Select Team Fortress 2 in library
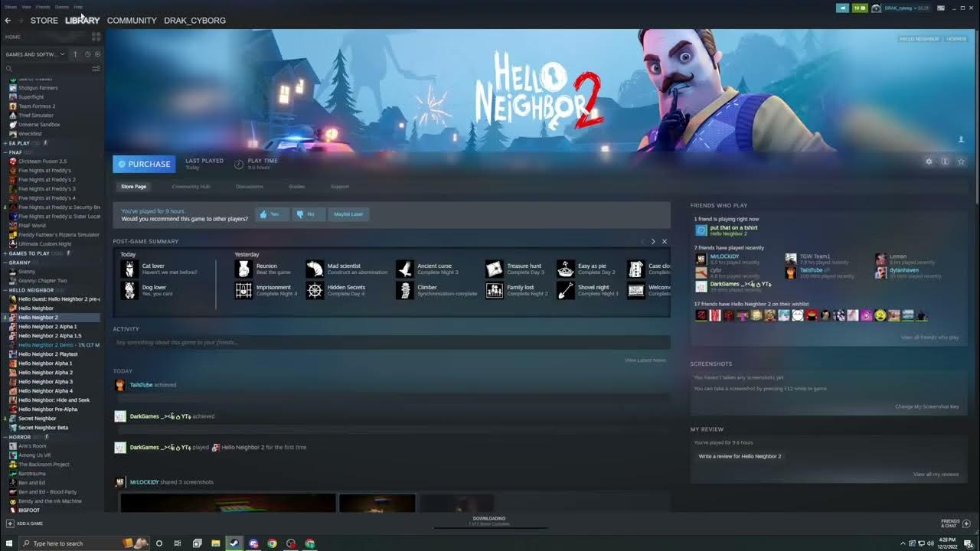This screenshot has width=980, height=551. click(37, 106)
